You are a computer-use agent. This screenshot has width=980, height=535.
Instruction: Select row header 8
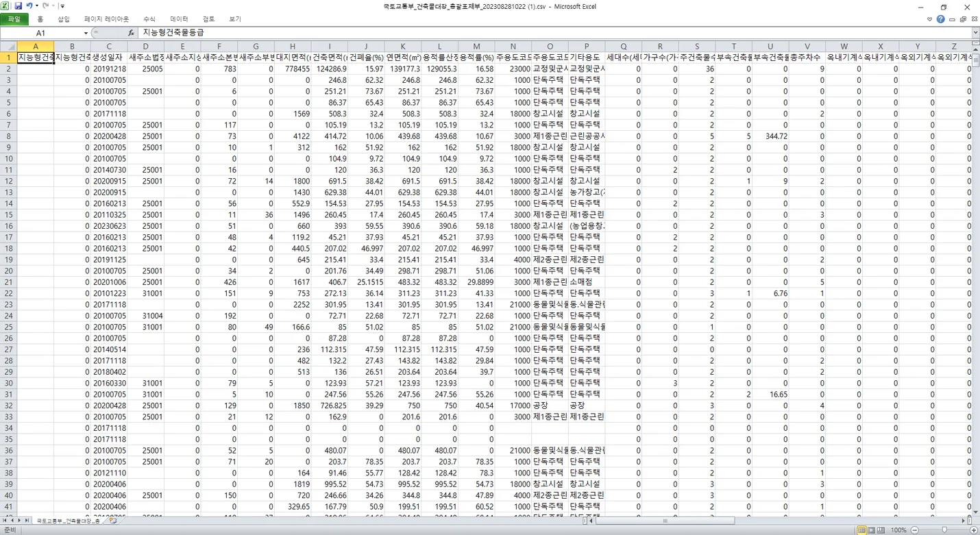click(x=8, y=136)
